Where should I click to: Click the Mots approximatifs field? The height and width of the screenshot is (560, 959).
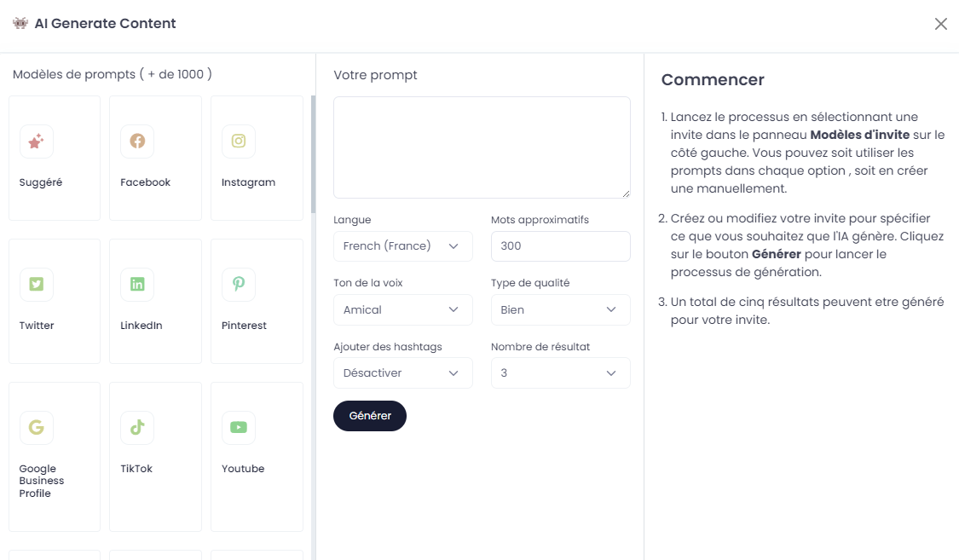pos(560,246)
